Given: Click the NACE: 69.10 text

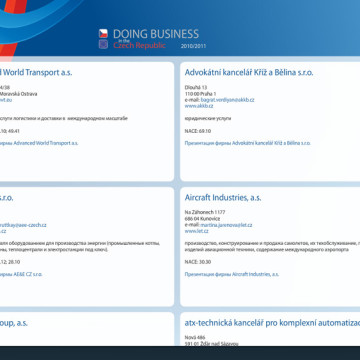Looking at the screenshot, I should (198, 131).
